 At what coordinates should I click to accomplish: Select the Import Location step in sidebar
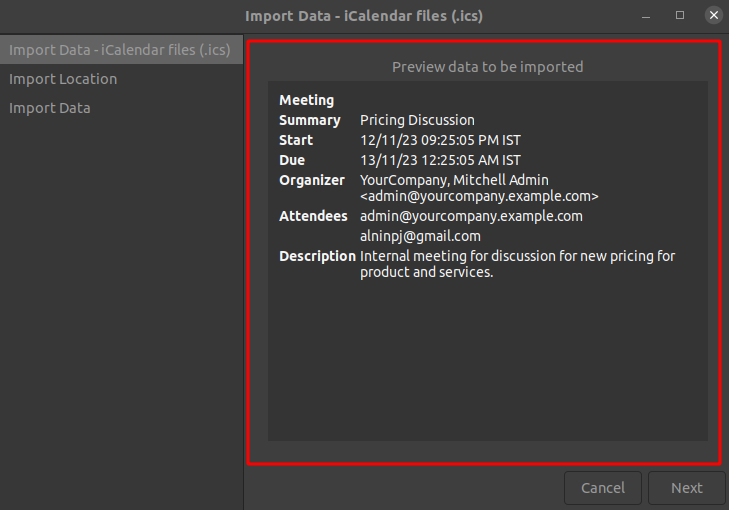click(x=63, y=79)
